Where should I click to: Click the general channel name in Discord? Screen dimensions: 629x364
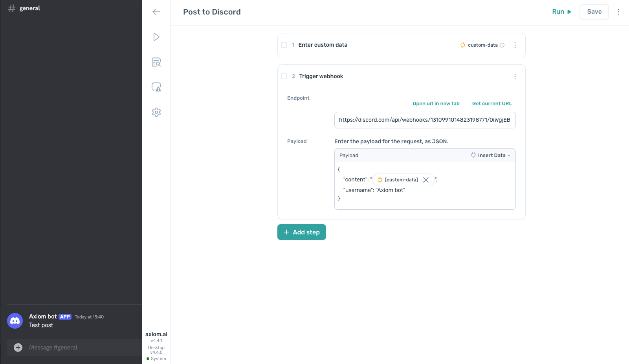(30, 8)
